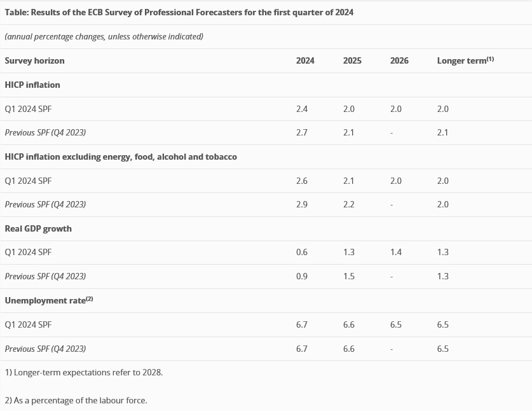
Task: Select the 1.5 previous GDP growth value
Action: (x=349, y=276)
